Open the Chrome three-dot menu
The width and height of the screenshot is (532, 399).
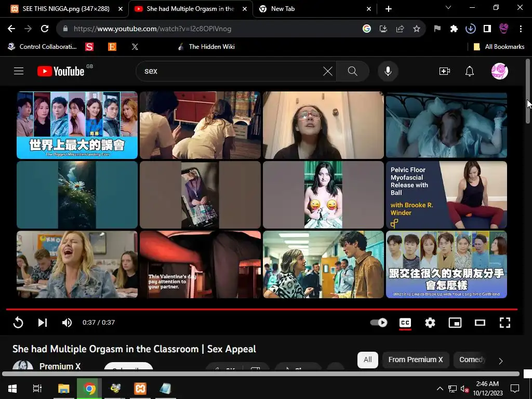(521, 29)
